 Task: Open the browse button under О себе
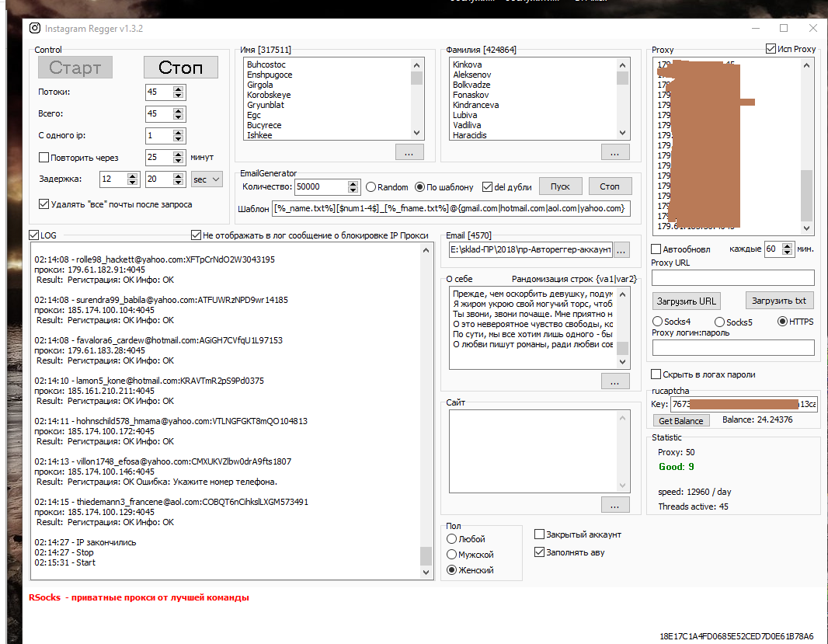click(614, 381)
